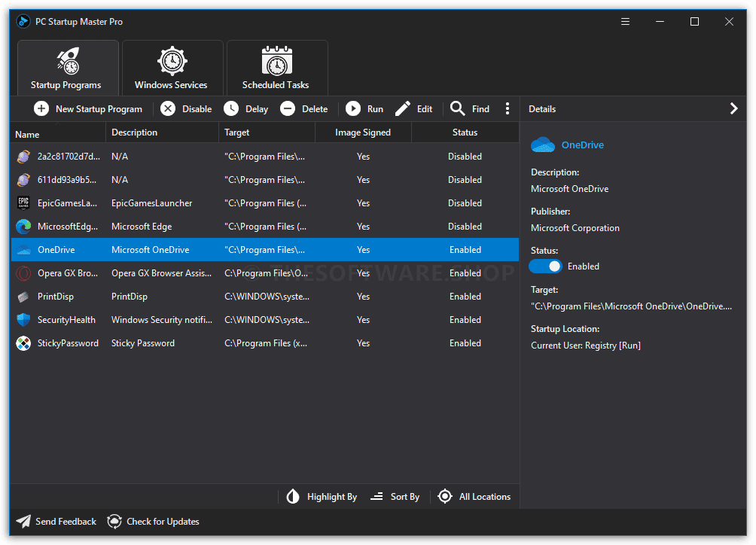Click Send Feedback link text
The image size is (756, 545).
(66, 522)
